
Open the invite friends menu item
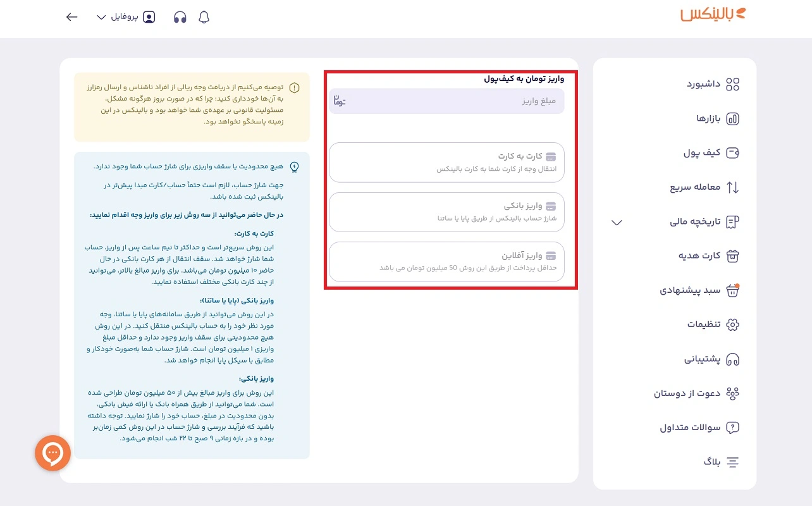pyautogui.click(x=696, y=393)
